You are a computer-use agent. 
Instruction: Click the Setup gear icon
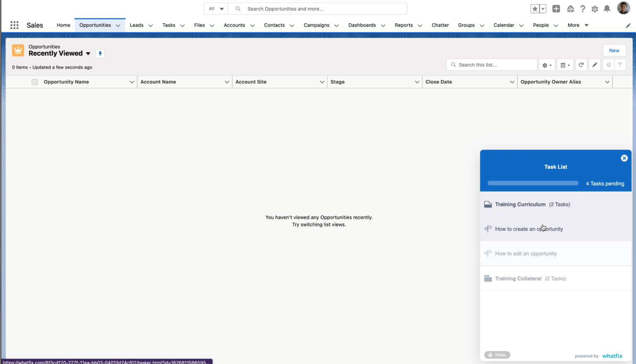[x=595, y=8]
